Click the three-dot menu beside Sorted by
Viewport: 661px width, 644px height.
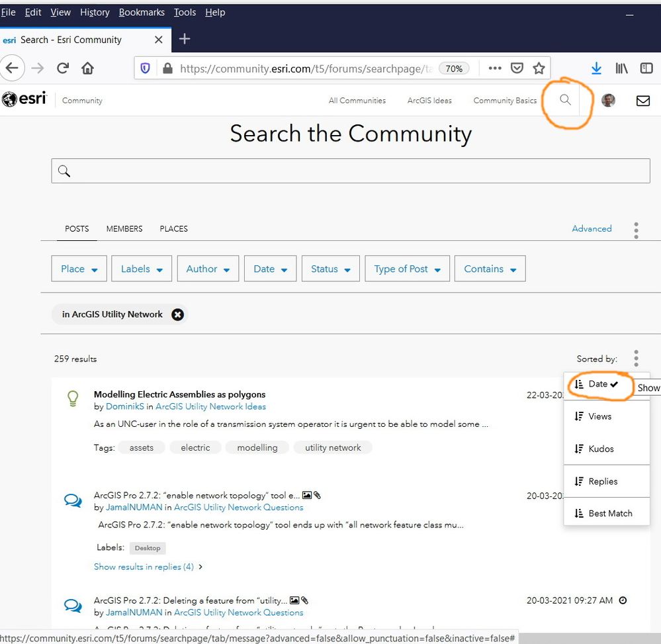coord(636,358)
